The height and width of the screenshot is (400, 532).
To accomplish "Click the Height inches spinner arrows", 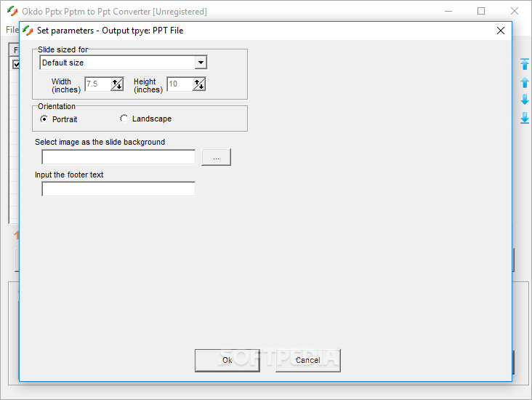I will [199, 84].
